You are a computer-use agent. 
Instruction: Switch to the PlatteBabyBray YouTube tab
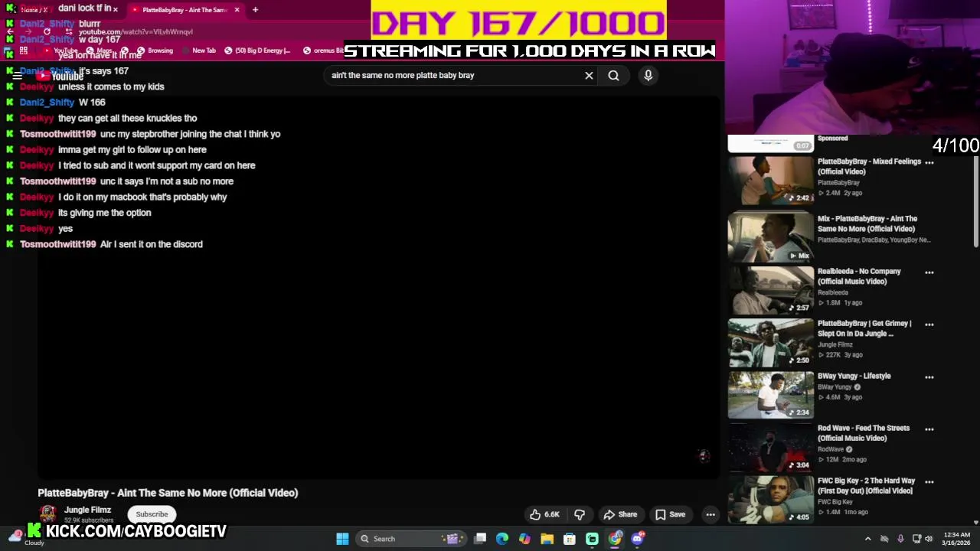tap(184, 10)
